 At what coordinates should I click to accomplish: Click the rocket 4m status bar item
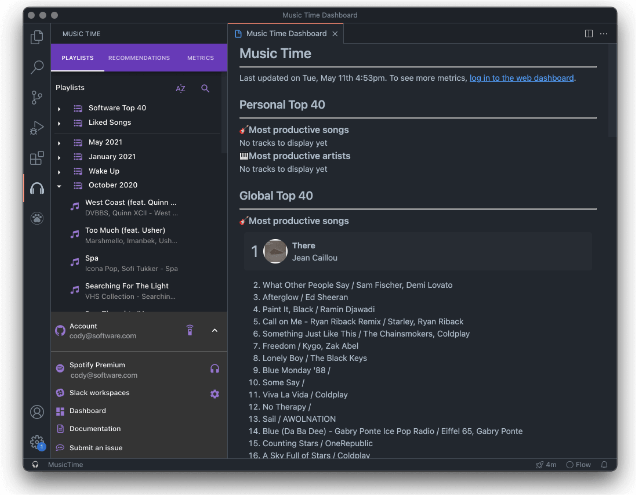[546, 465]
